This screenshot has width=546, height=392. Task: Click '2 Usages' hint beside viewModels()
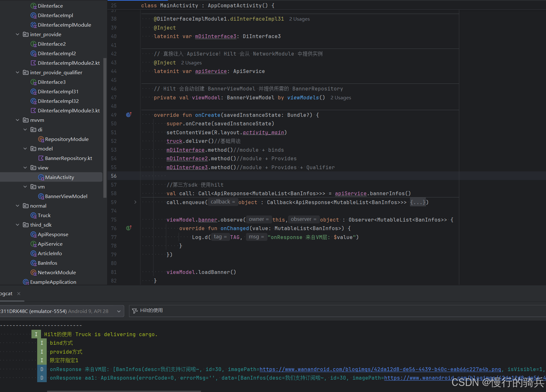(341, 98)
